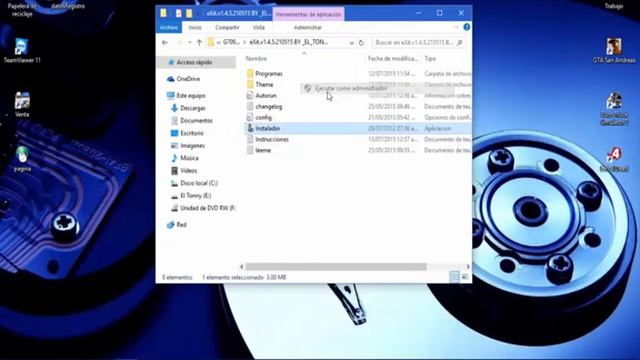Sort by Nombre column header
This screenshot has height=360, width=640.
click(256, 59)
